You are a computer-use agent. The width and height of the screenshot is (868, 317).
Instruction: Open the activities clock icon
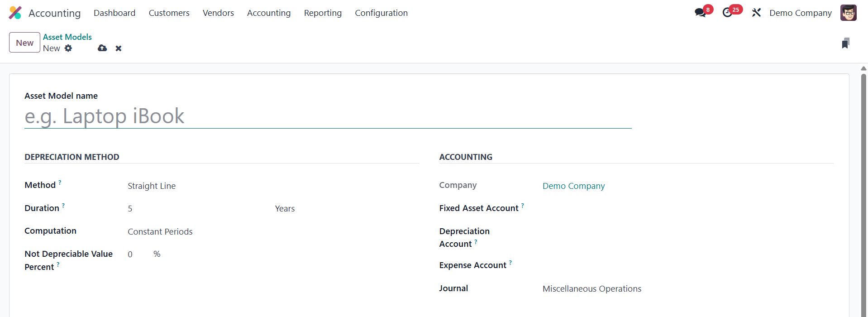point(727,13)
